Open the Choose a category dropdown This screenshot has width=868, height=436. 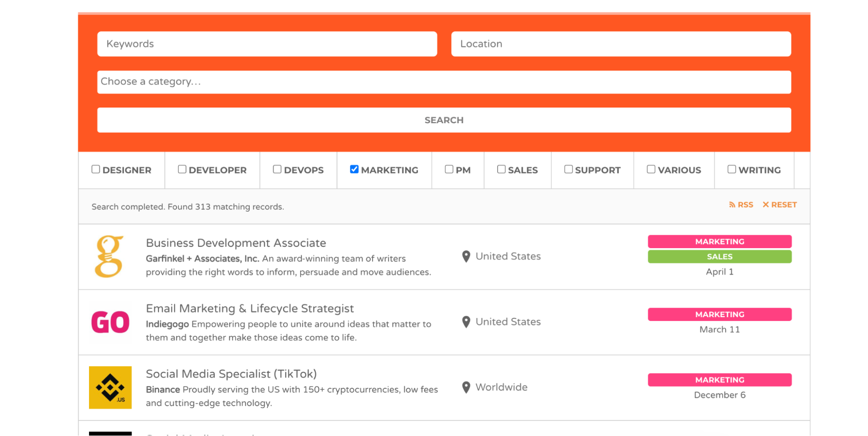(x=444, y=82)
